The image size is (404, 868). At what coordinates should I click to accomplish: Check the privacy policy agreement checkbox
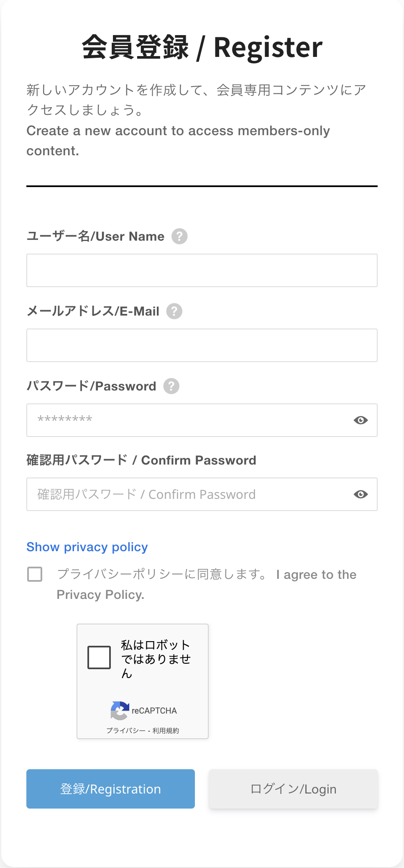35,574
